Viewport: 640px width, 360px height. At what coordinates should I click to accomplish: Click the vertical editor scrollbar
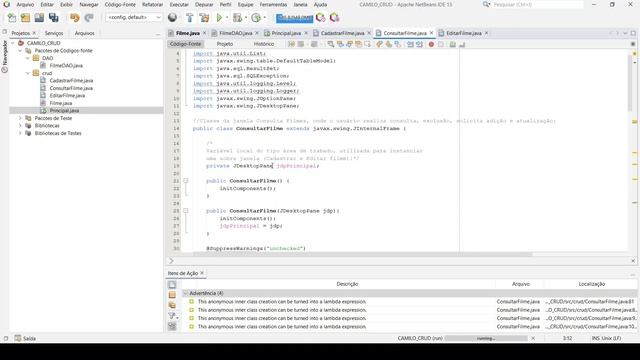click(x=631, y=82)
